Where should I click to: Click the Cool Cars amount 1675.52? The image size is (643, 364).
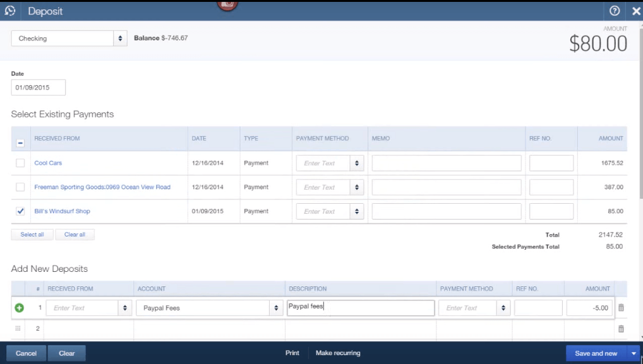pos(612,163)
